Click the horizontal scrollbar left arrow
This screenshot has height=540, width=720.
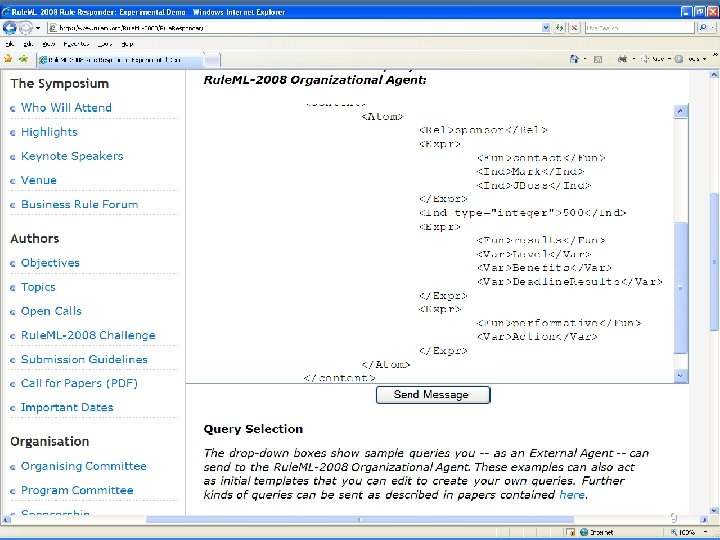click(5, 520)
